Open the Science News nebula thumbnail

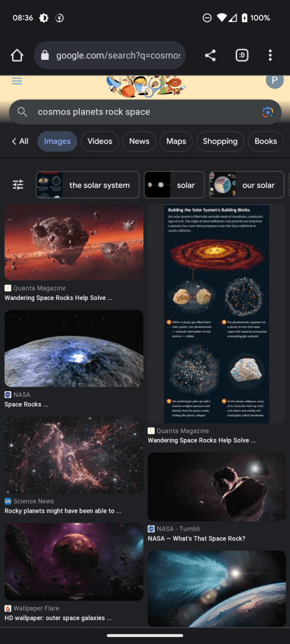coord(74,455)
